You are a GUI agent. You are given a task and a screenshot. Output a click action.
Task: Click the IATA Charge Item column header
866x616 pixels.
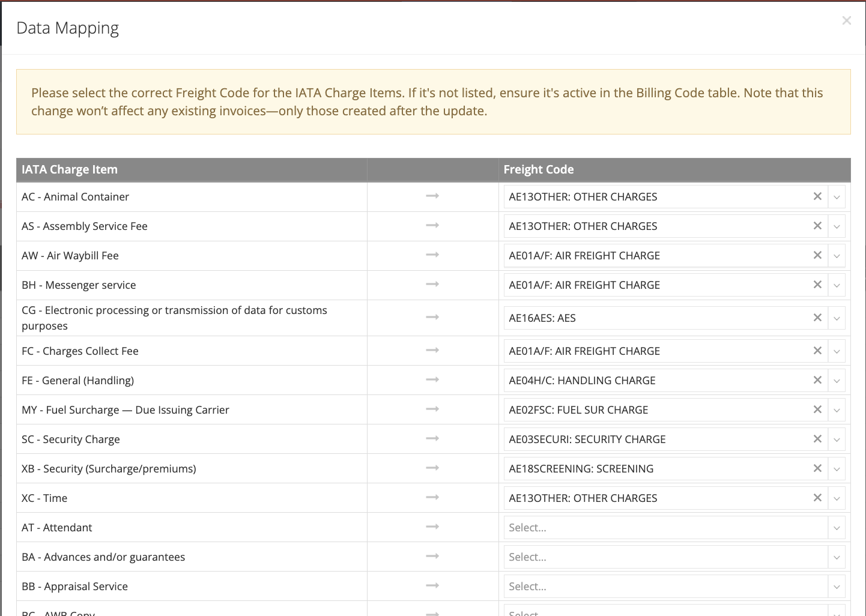tap(70, 170)
